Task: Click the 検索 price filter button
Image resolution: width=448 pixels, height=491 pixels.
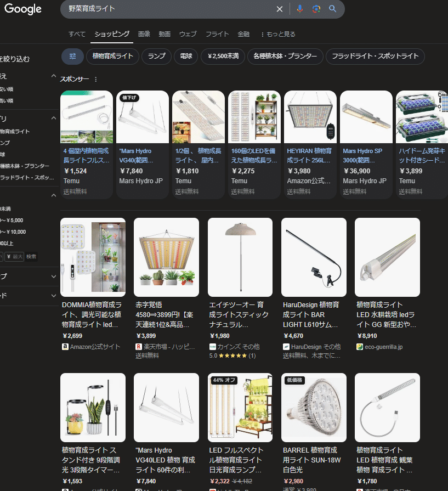Action: 31,257
